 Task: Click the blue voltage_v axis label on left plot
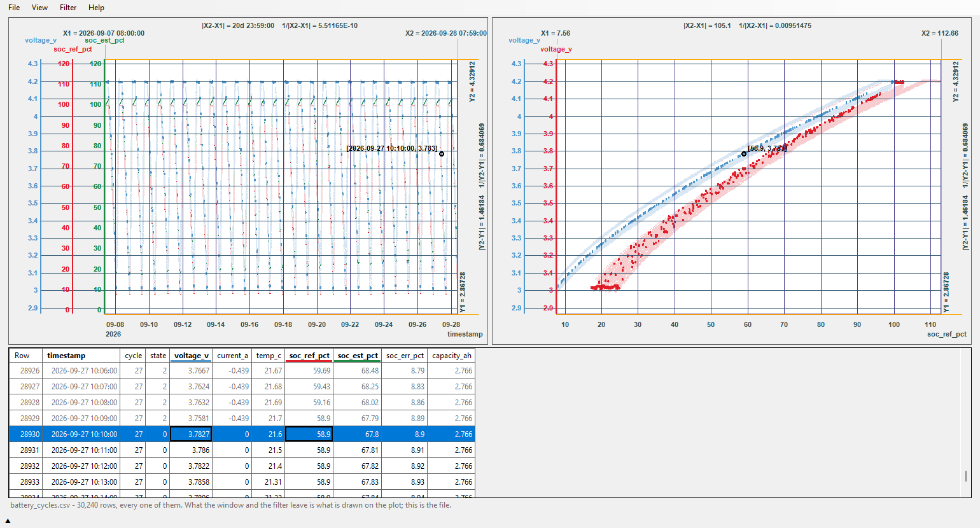41,40
